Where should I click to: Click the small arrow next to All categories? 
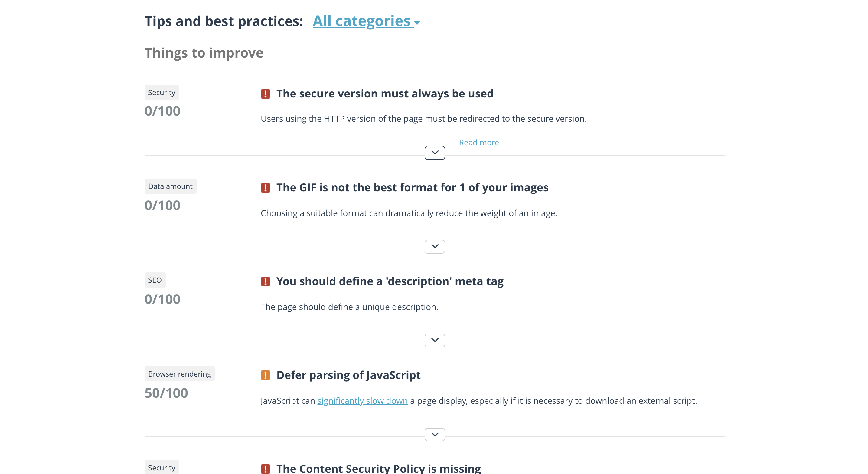tap(417, 23)
